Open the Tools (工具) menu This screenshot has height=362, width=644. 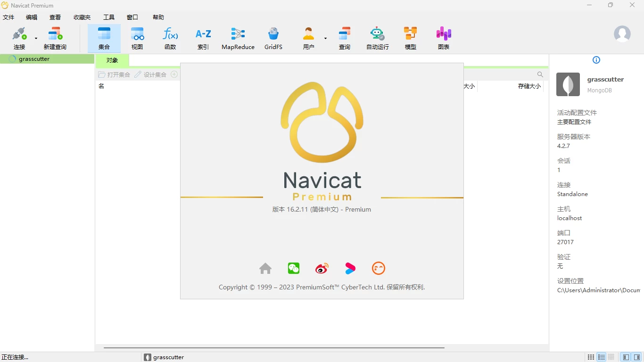click(109, 17)
